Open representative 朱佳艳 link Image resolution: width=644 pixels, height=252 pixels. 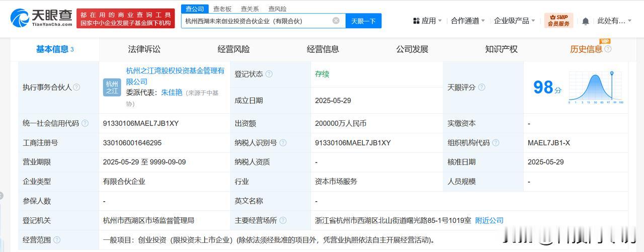point(172,93)
